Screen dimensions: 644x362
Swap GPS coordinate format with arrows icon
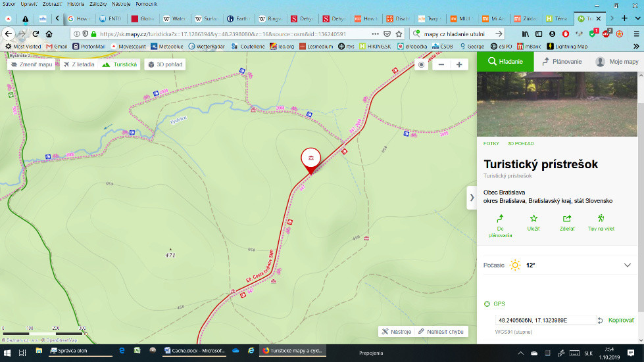coord(600,321)
